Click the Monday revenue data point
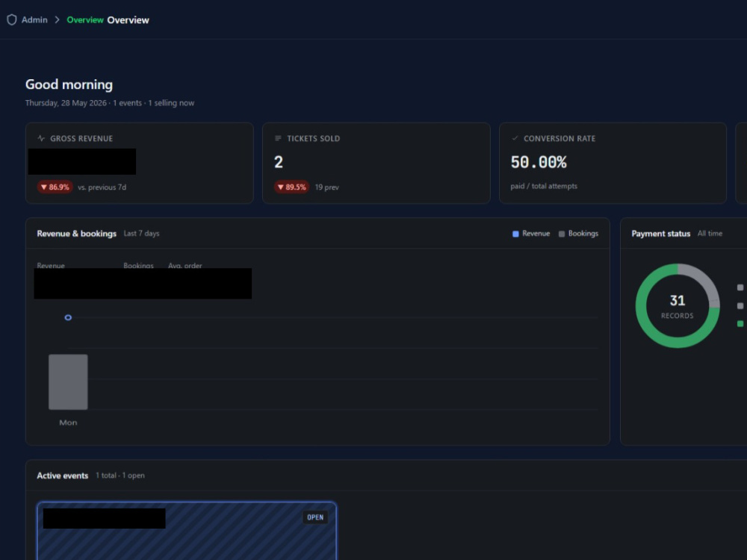The image size is (747, 560). [x=68, y=317]
